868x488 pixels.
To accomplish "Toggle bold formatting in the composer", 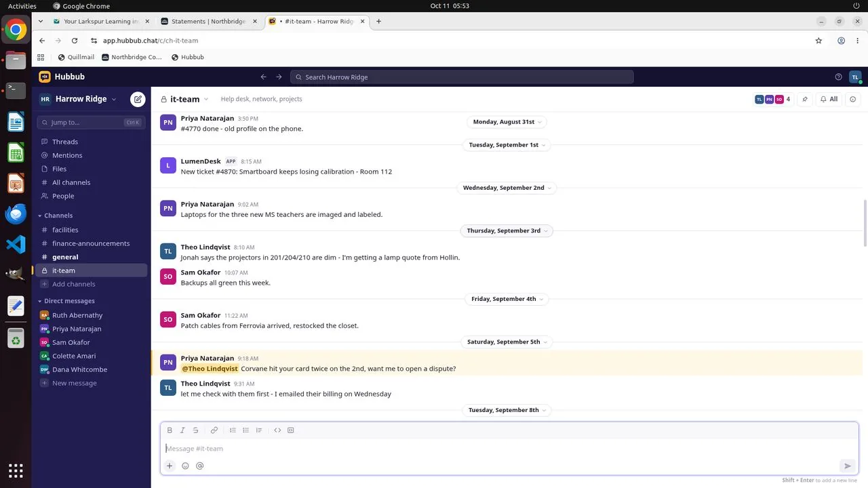I will (170, 430).
